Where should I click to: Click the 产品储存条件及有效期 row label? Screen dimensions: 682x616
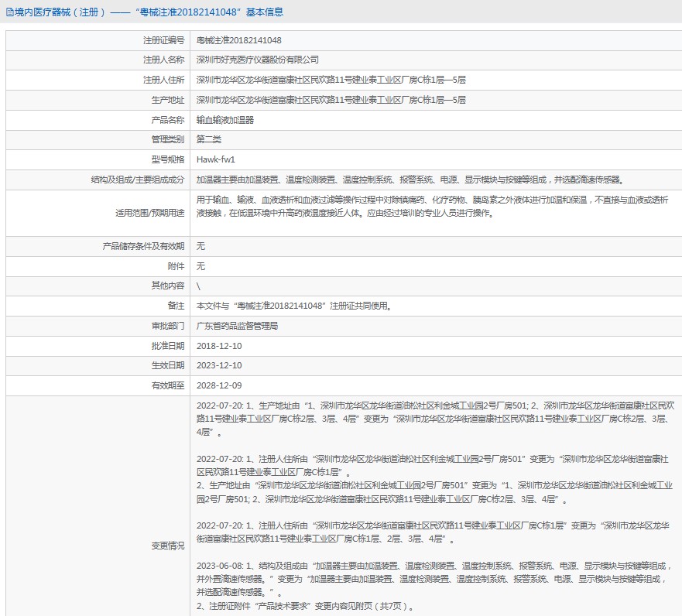pyautogui.click(x=144, y=246)
